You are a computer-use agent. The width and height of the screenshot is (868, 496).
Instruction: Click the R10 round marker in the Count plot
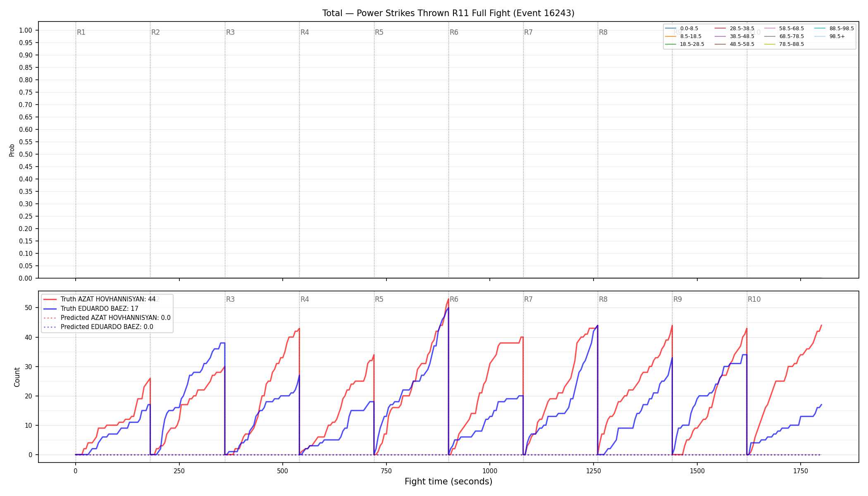(x=754, y=299)
